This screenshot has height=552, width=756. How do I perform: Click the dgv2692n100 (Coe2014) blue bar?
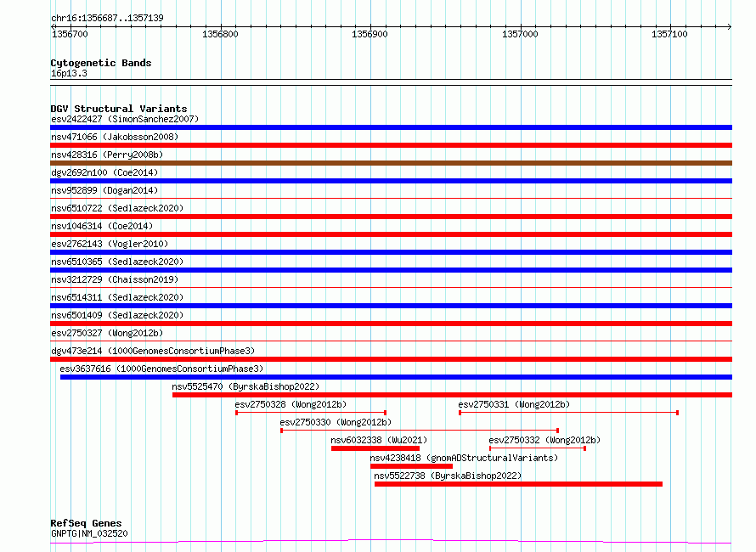pyautogui.click(x=391, y=181)
